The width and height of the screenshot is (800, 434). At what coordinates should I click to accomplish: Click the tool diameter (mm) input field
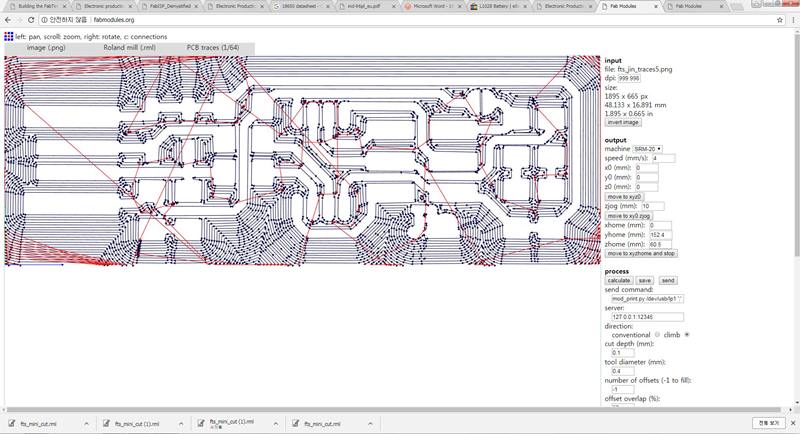click(x=623, y=371)
